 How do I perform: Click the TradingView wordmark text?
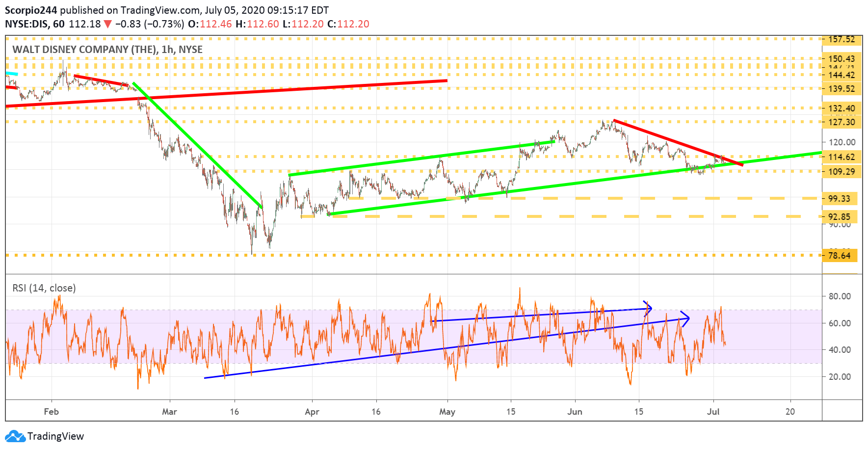pos(56,436)
